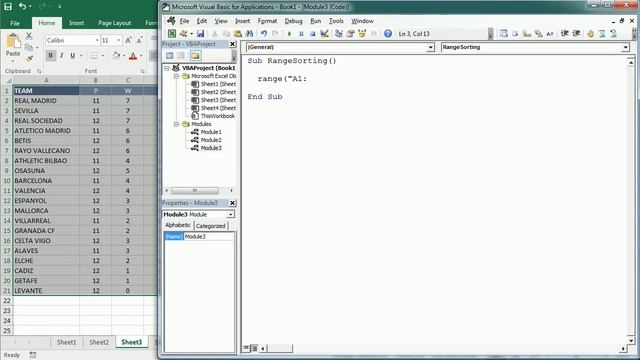Toggle Folders icon in Project panel
640x360 pixels.
[x=195, y=56]
